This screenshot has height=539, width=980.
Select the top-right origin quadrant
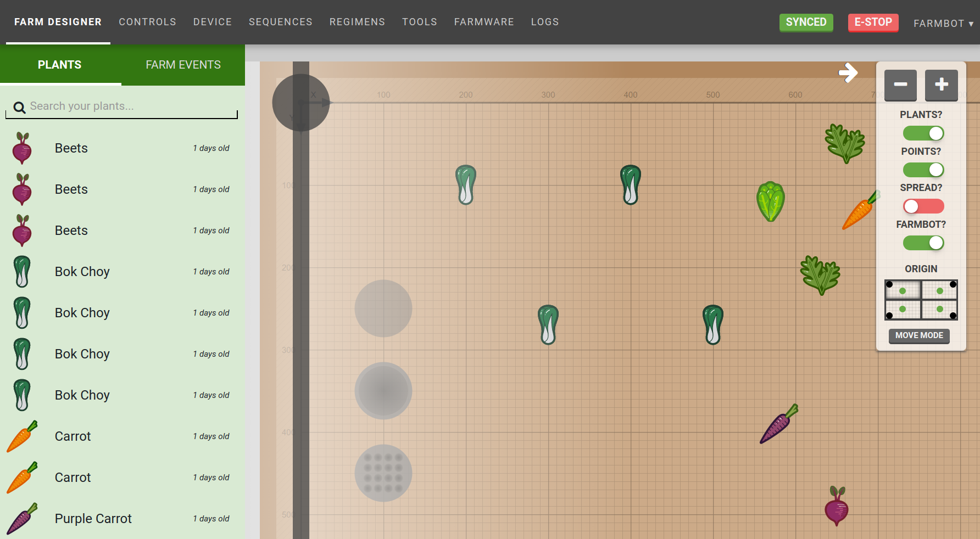click(939, 290)
